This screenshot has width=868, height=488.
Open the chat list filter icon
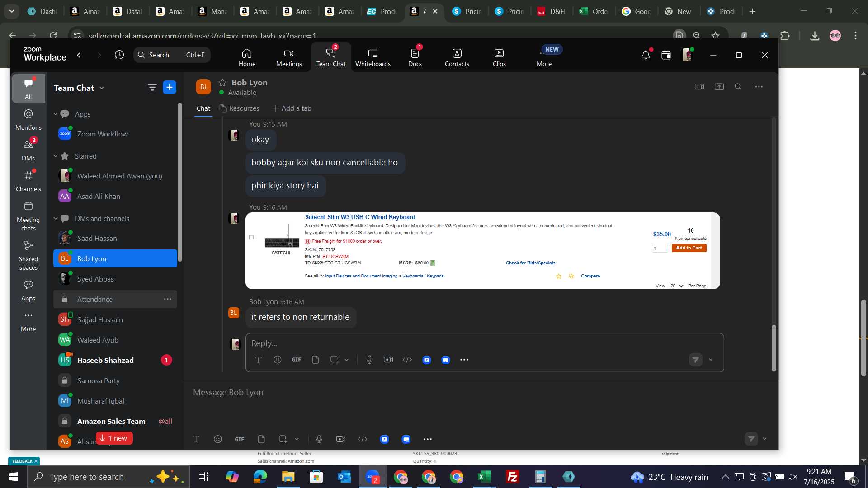click(x=152, y=87)
